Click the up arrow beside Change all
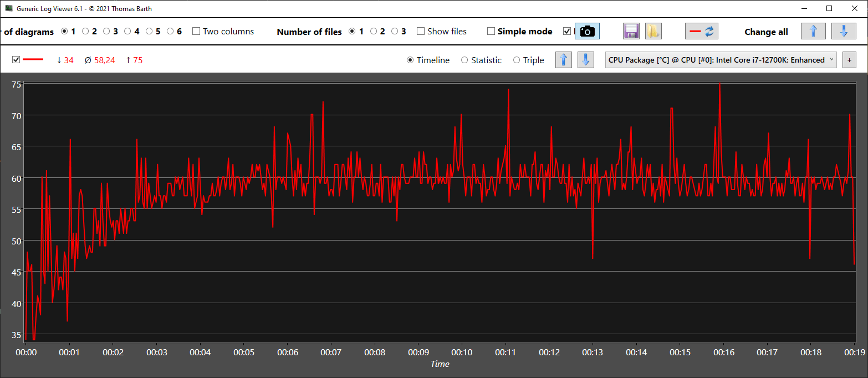This screenshot has height=378, width=868. coord(813,32)
